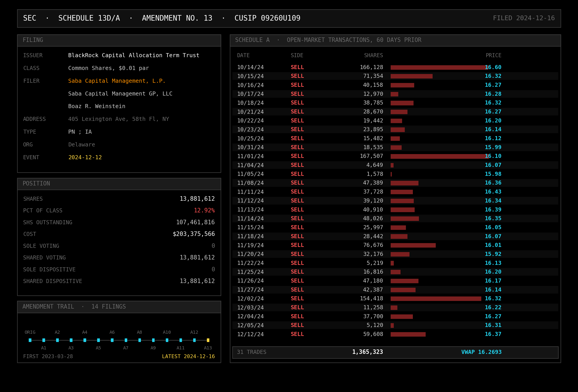Viewport: 578px width, 392px height.
Task: Click total shares 1,365,323 in footer
Action: (368, 352)
